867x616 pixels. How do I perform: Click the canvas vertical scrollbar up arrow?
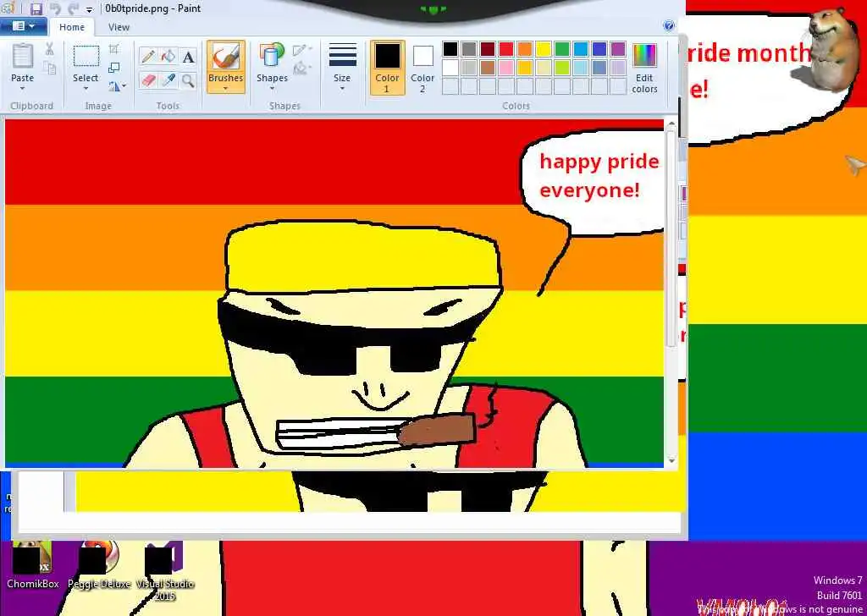coord(671,124)
